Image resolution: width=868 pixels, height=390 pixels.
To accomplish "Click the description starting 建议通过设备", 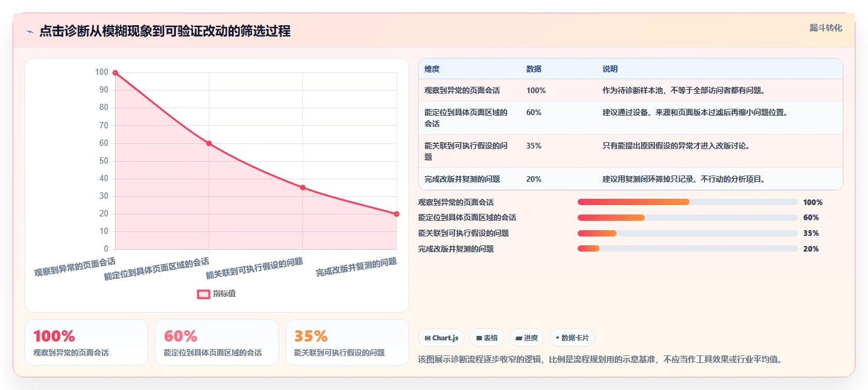I will coord(695,113).
